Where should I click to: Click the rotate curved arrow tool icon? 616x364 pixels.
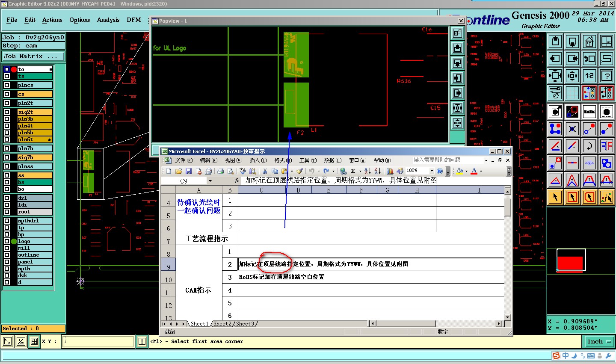(x=589, y=146)
